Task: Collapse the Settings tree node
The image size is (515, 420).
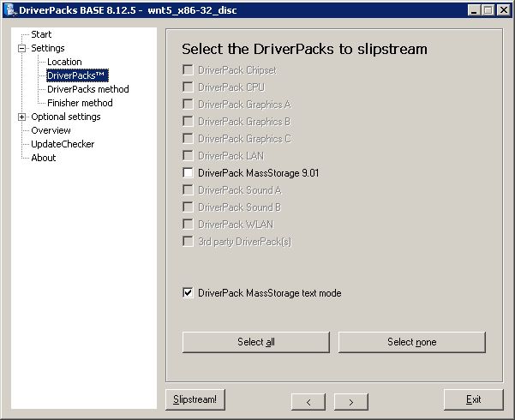Action: [x=21, y=48]
